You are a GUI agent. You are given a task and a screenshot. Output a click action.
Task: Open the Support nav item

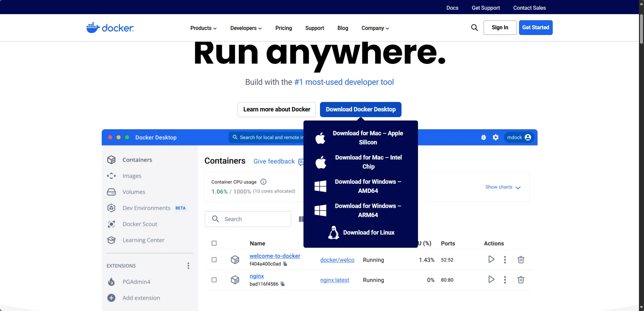point(315,28)
